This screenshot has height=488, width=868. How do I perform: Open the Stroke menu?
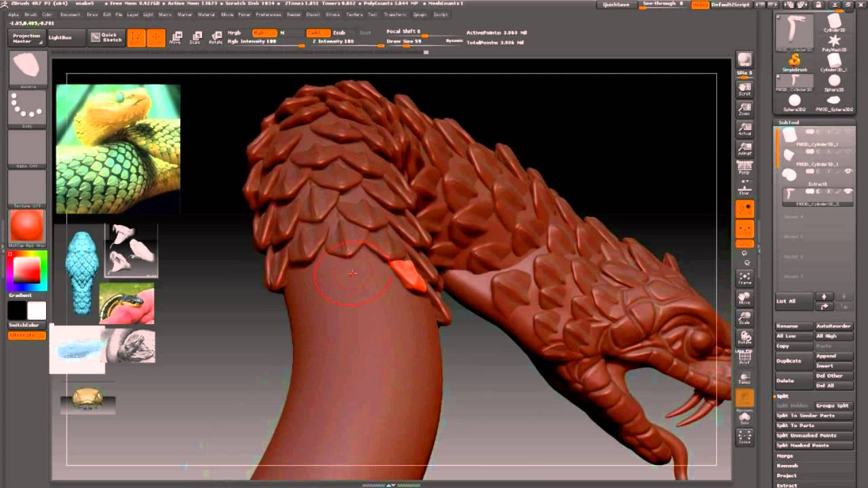[x=332, y=14]
